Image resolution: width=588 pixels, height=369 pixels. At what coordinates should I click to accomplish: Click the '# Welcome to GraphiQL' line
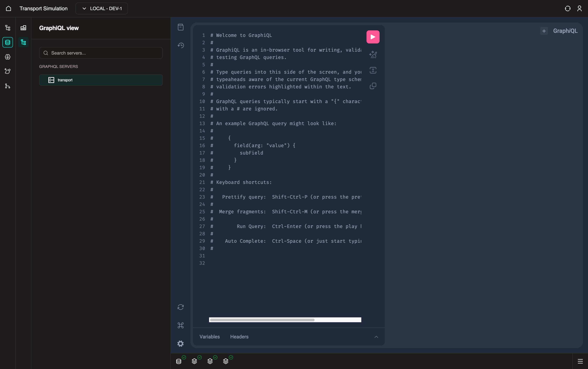pyautogui.click(x=241, y=35)
